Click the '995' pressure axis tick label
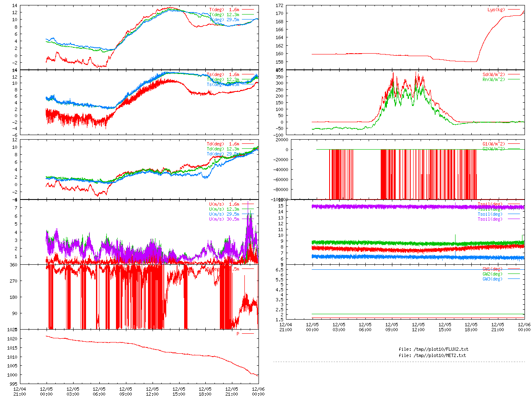 click(13, 384)
